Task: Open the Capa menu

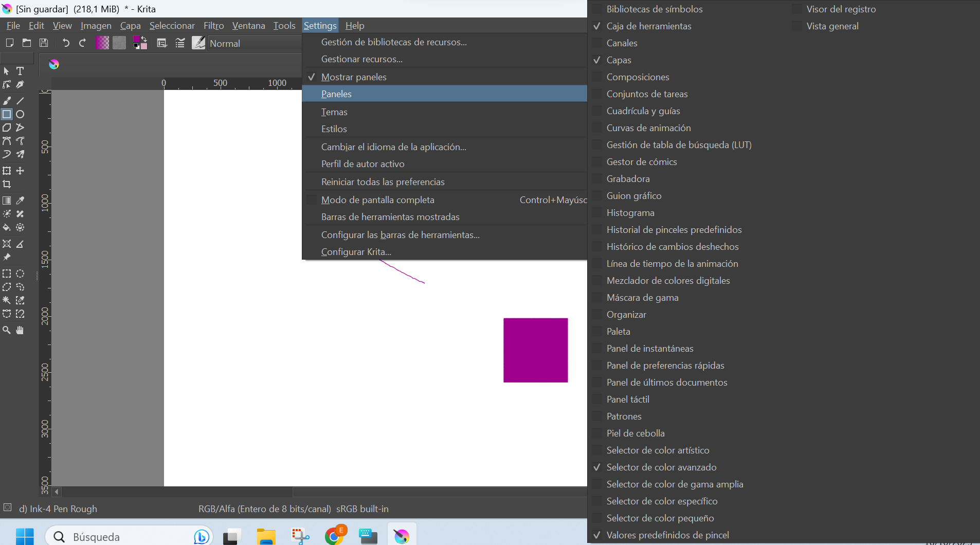Action: 131,26
